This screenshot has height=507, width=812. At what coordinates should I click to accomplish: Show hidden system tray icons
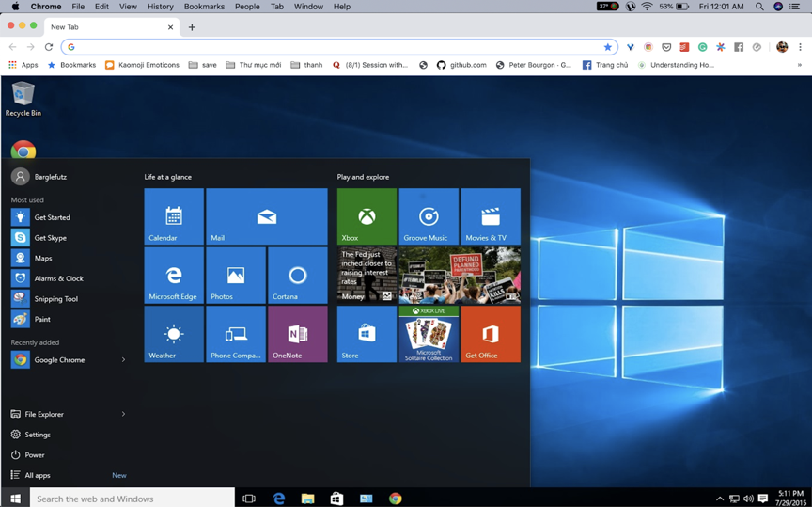pyautogui.click(x=720, y=499)
